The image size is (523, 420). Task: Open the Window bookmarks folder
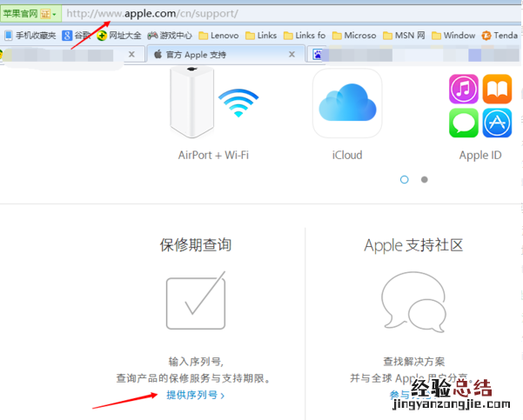pyautogui.click(x=453, y=36)
